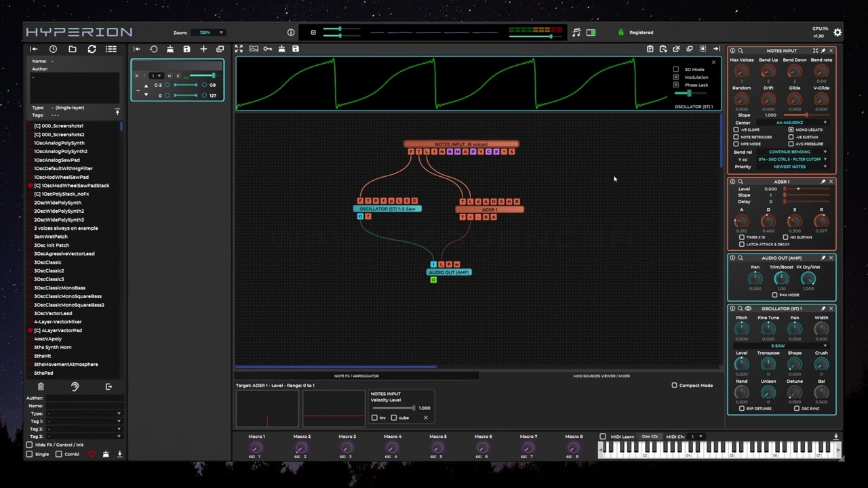Duplicate the layer with the copy icon
The height and width of the screenshot is (488, 868).
(220, 49)
